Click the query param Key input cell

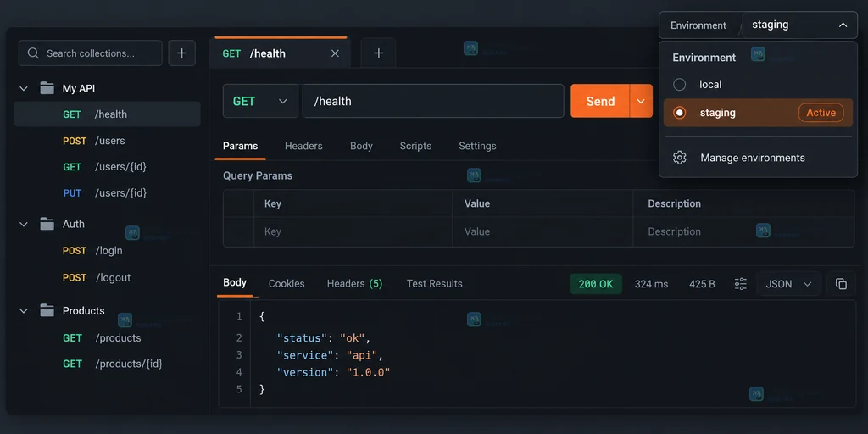point(353,231)
